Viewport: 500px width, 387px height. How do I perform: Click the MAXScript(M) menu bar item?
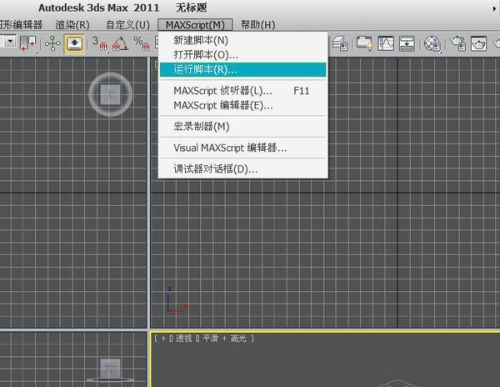click(195, 25)
